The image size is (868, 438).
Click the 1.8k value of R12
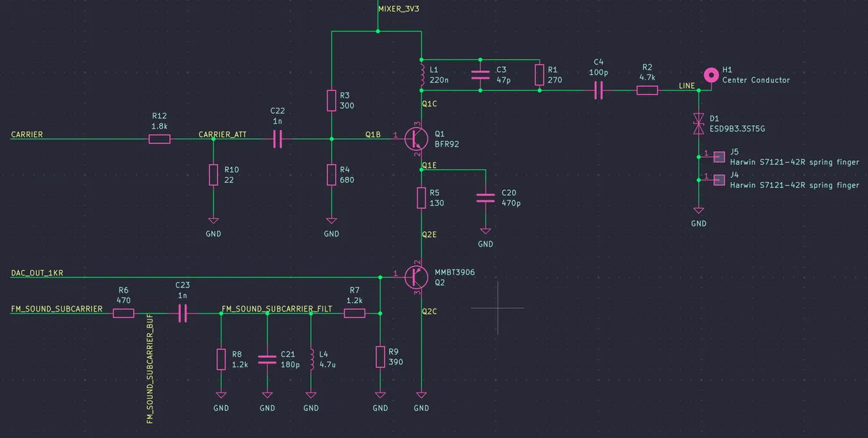(x=160, y=126)
